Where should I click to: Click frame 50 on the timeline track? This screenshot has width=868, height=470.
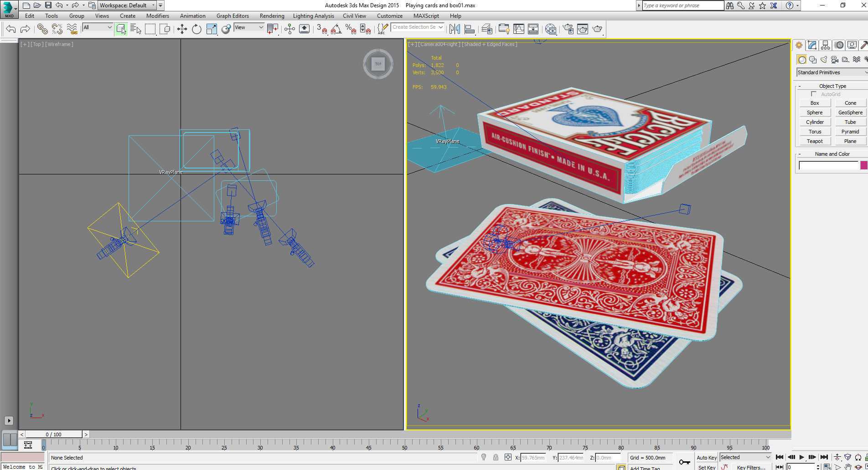pyautogui.click(x=404, y=445)
